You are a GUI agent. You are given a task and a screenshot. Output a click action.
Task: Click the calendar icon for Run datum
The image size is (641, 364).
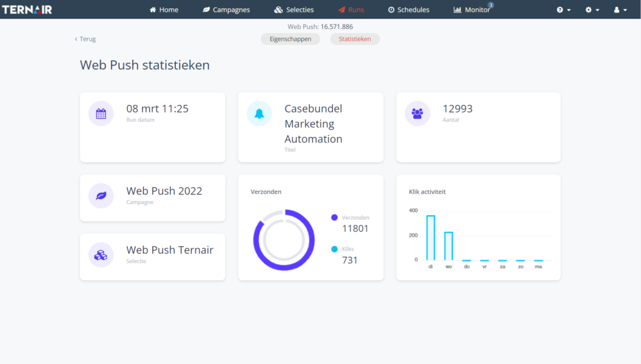pos(101,114)
